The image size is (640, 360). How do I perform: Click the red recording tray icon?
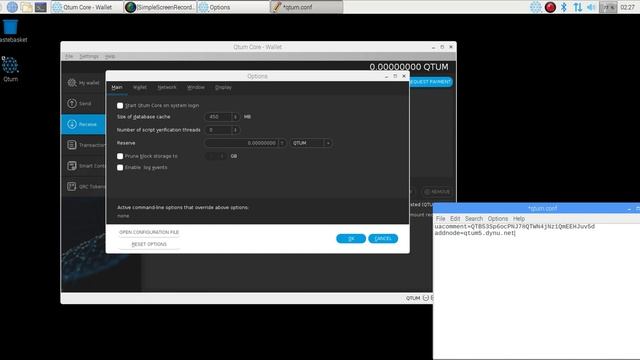point(550,7)
